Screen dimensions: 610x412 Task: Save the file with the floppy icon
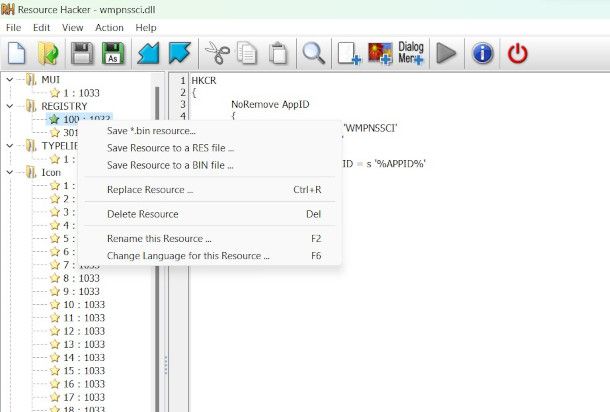click(x=82, y=53)
